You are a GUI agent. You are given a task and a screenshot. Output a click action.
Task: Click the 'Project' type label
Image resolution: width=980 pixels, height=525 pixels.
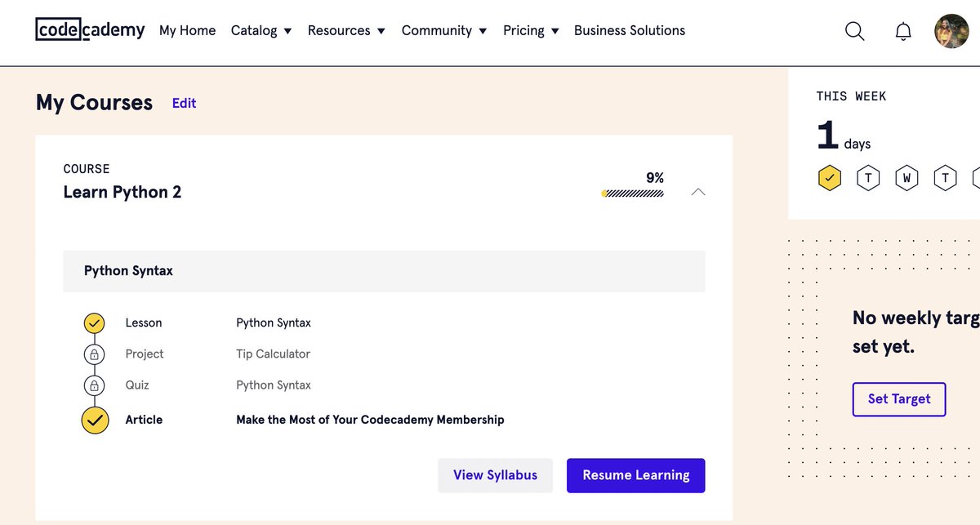pyautogui.click(x=145, y=354)
